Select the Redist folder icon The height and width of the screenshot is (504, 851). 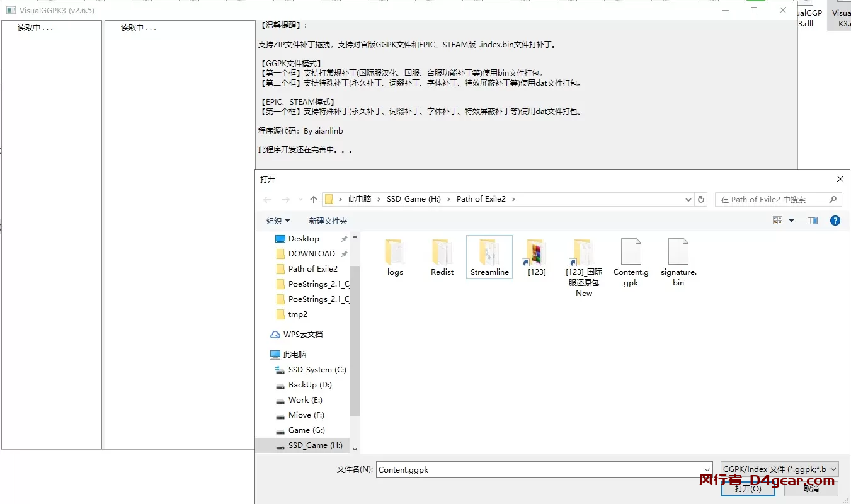(442, 252)
